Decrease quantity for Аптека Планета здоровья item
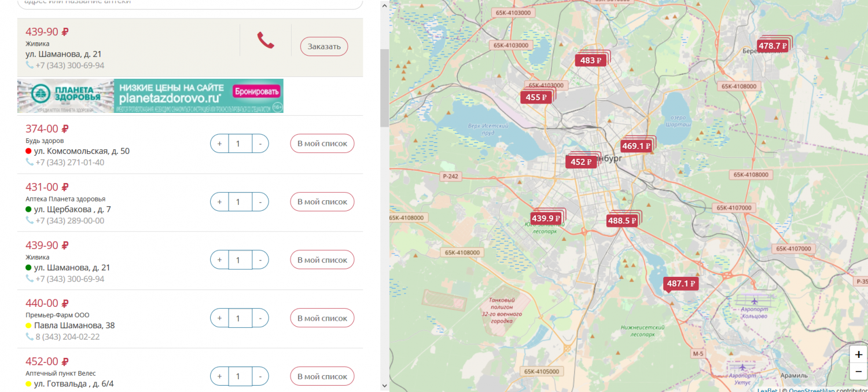 pyautogui.click(x=260, y=202)
